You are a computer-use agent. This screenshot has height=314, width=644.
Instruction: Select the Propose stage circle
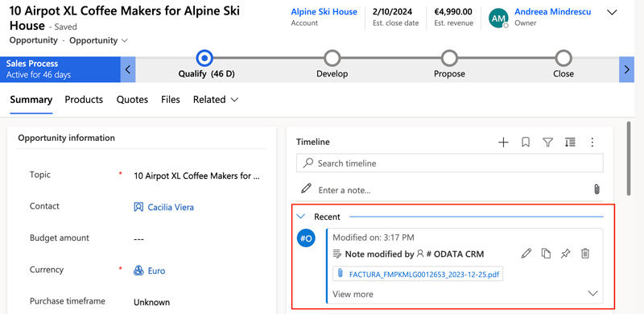click(x=450, y=58)
